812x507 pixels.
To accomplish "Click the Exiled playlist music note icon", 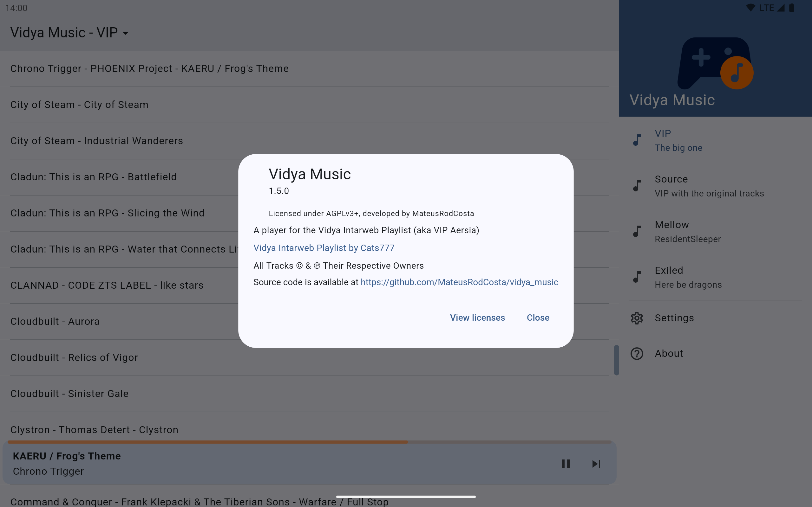I will pyautogui.click(x=637, y=277).
